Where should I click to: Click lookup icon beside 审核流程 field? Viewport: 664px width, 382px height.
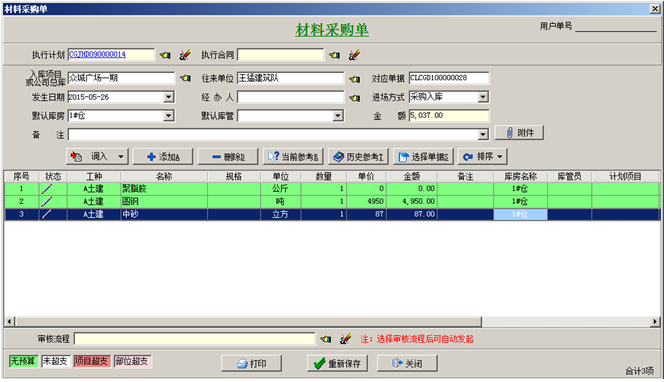coord(326,339)
